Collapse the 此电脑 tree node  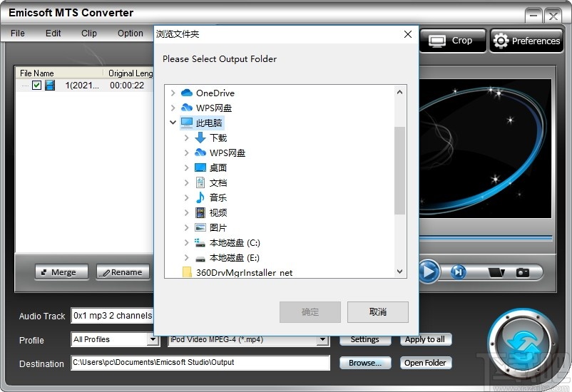pos(173,123)
